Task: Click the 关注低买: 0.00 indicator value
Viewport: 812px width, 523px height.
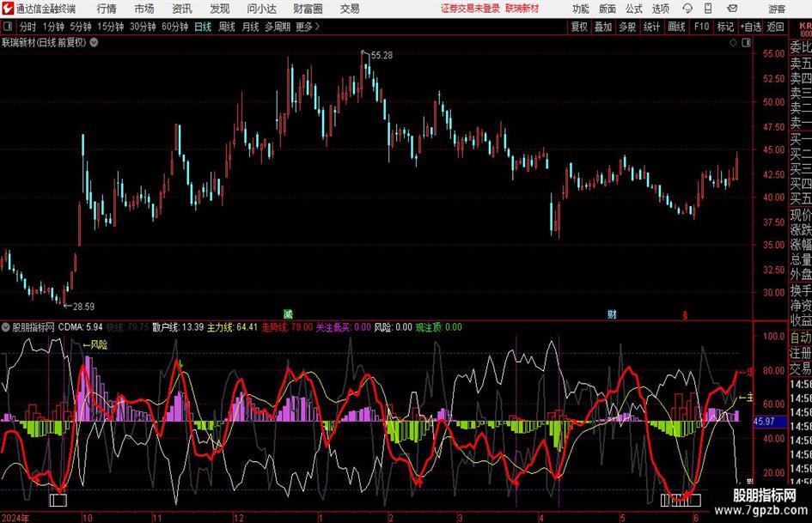Action: tap(344, 327)
